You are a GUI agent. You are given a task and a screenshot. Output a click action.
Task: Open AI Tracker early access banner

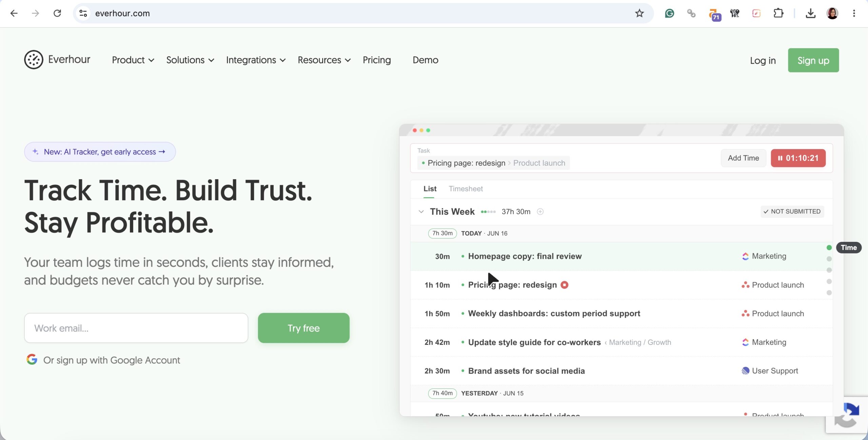[100, 152]
